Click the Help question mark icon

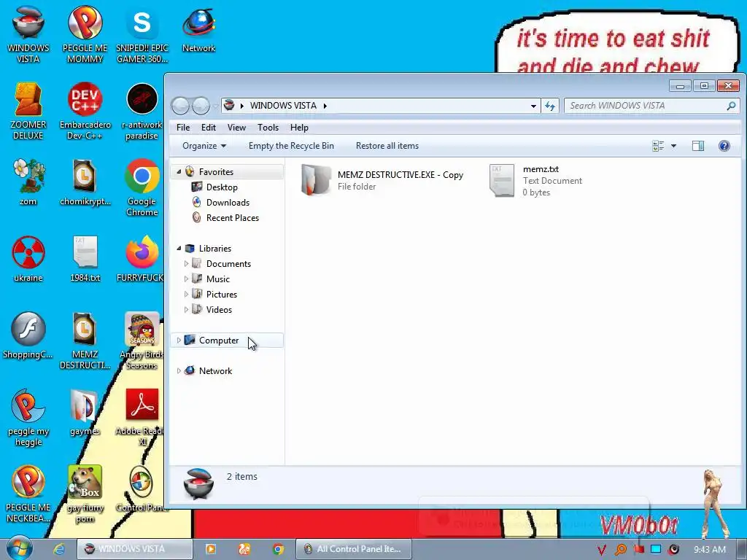pyautogui.click(x=724, y=146)
